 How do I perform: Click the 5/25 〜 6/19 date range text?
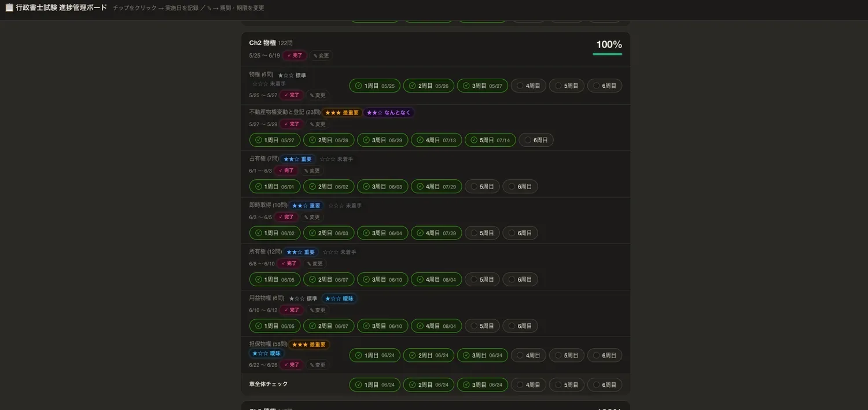tap(264, 56)
